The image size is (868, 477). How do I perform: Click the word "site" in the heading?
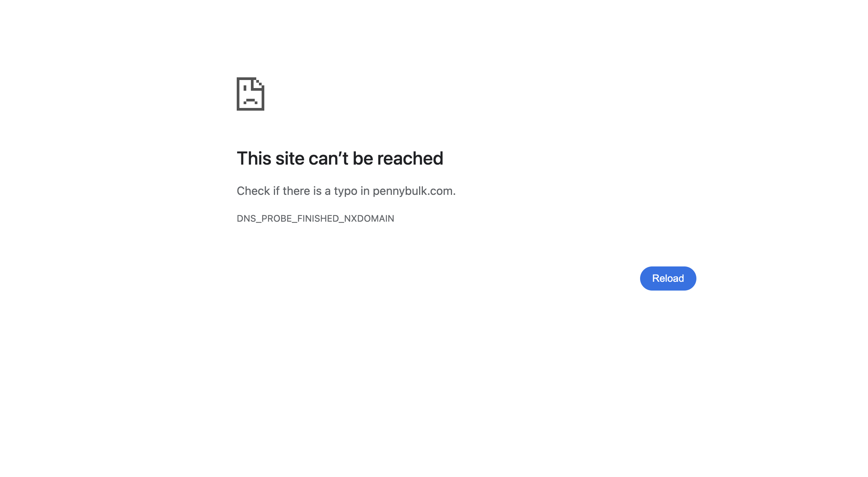290,158
